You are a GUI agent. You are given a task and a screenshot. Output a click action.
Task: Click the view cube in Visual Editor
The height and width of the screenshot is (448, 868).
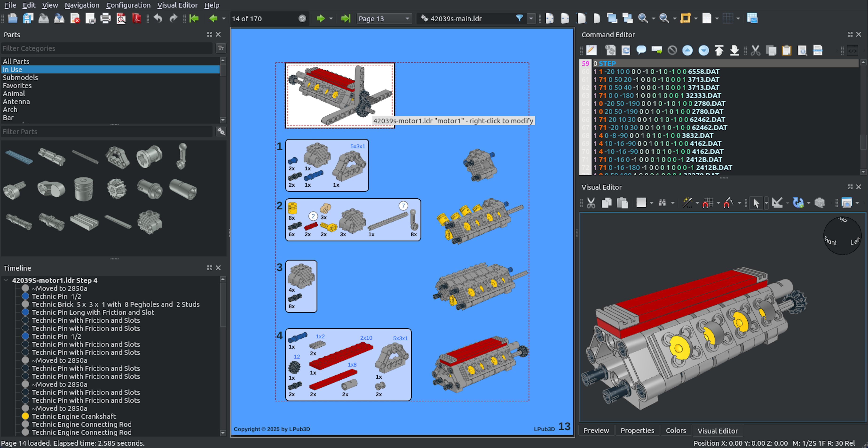click(842, 236)
